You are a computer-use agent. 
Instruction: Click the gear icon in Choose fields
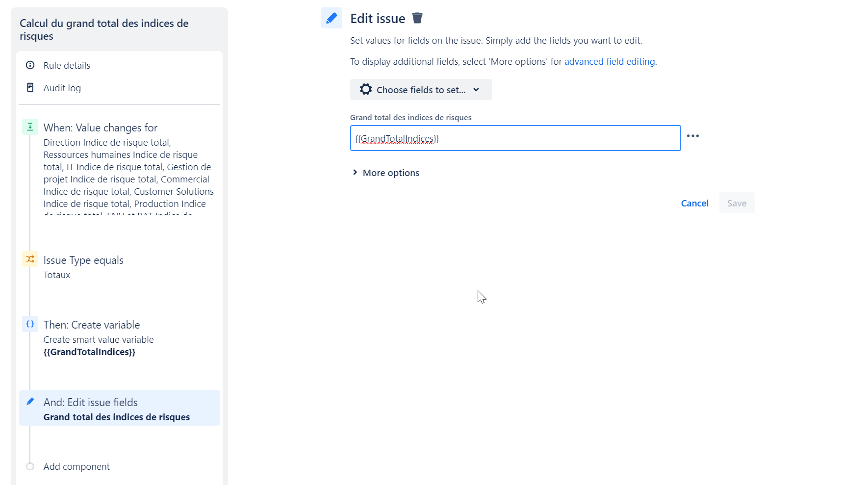pos(366,89)
